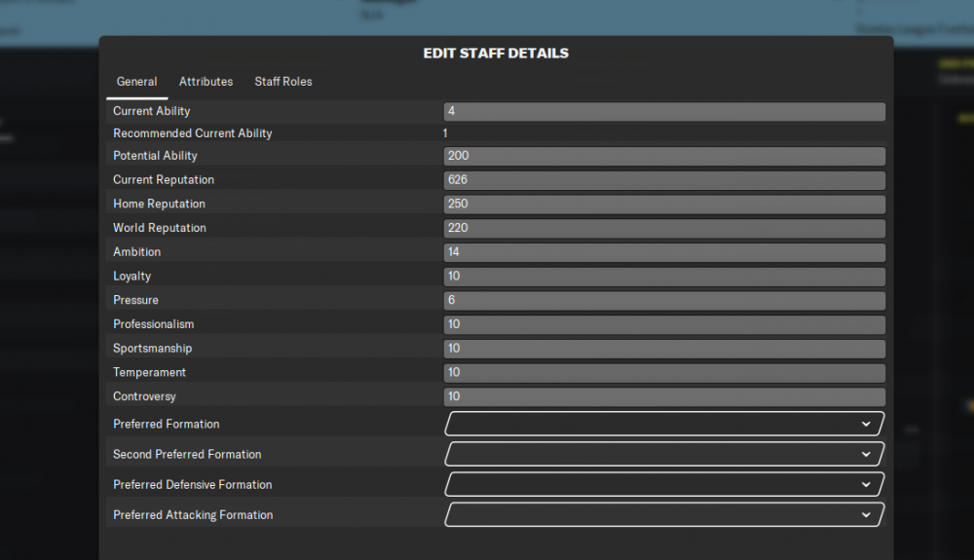
Task: Click the Preferred Formation label
Action: [x=166, y=424]
